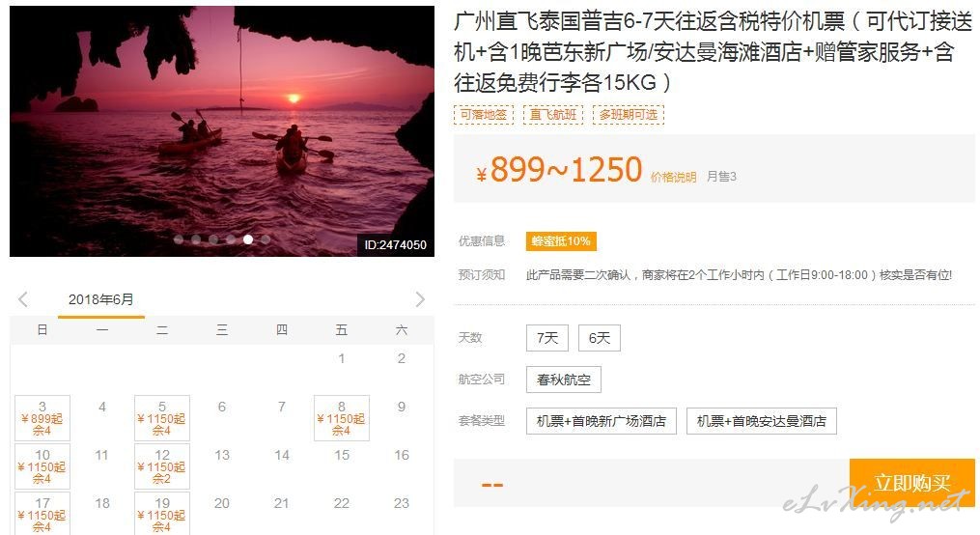Pick June 8 departure date
Screen dimensions: 980x535
pyautogui.click(x=341, y=418)
